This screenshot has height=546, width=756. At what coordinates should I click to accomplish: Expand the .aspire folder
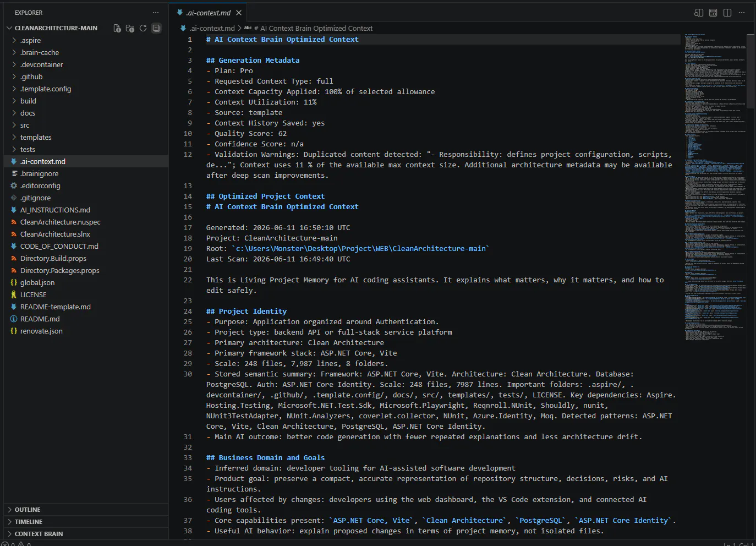(14, 40)
